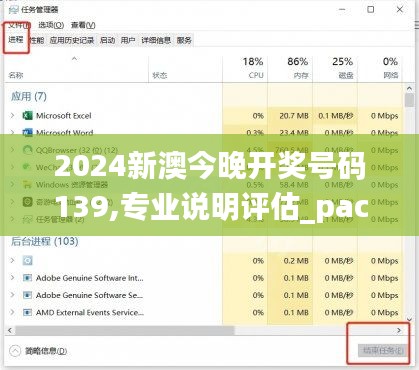
Task: Select the Microsoft Word app icon
Action: click(27, 132)
